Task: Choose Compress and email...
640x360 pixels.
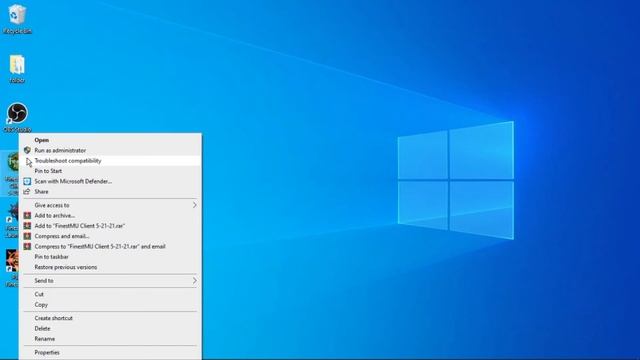Action: pos(110,236)
